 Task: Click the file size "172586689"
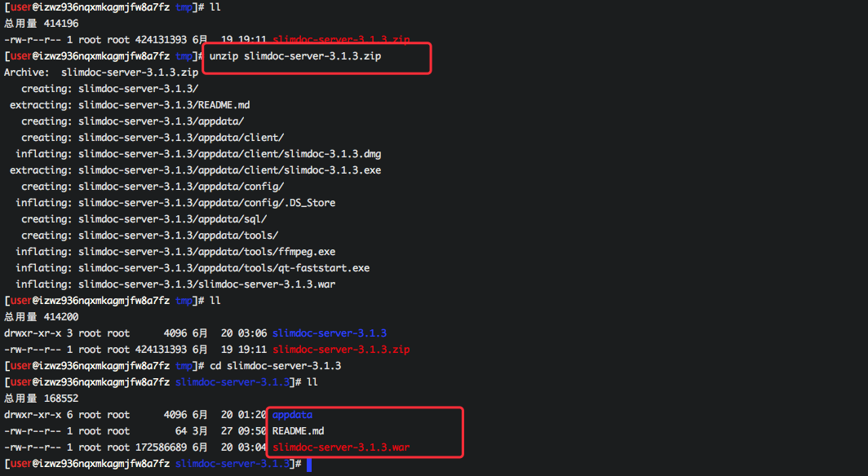[x=161, y=447]
